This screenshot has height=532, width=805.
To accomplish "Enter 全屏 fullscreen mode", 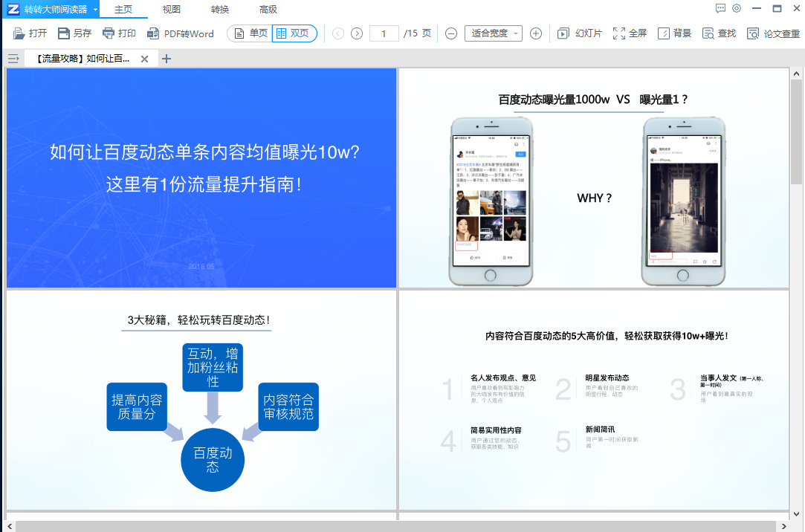I will pyautogui.click(x=630, y=33).
